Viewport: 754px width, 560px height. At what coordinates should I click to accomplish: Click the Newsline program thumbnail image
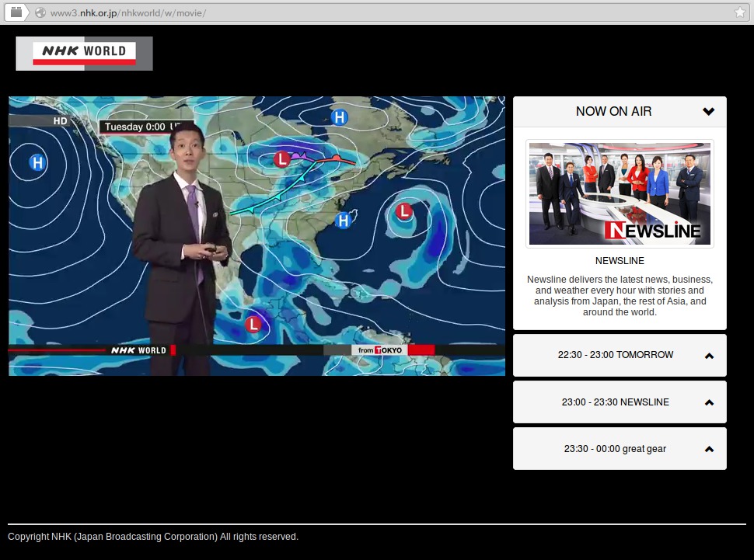(620, 193)
